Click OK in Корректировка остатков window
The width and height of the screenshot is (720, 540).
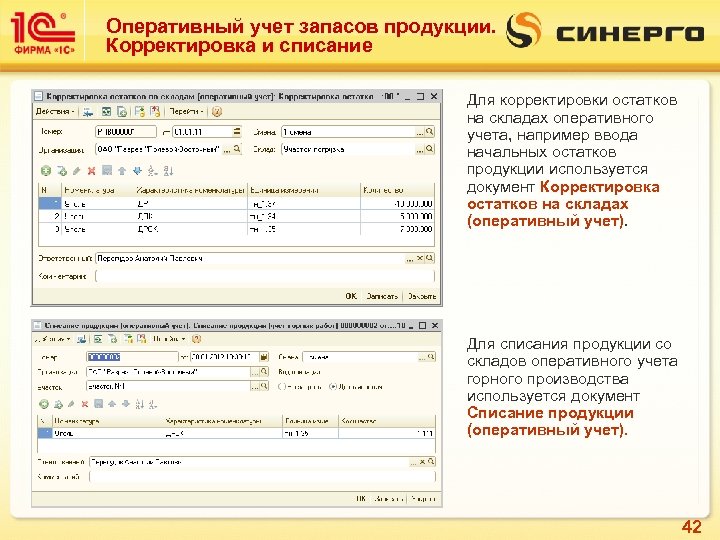pyautogui.click(x=351, y=296)
